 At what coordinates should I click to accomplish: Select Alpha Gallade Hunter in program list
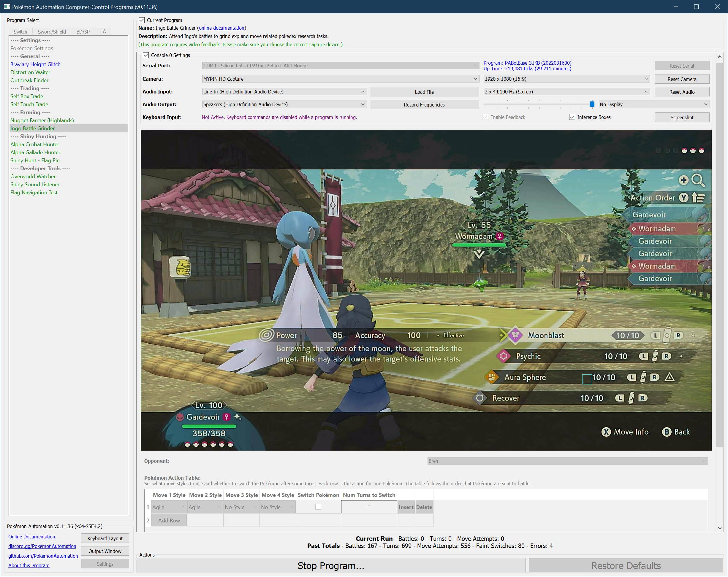point(35,152)
